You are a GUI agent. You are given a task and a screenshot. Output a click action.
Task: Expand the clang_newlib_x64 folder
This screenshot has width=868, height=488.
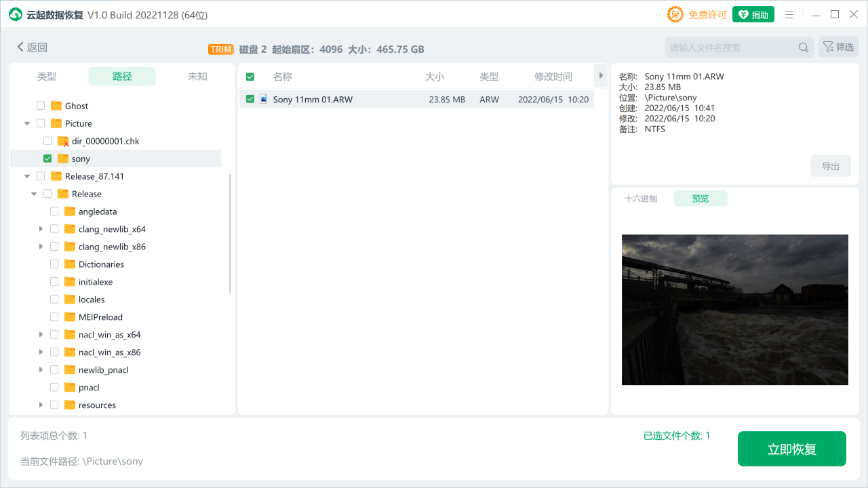[40, 228]
